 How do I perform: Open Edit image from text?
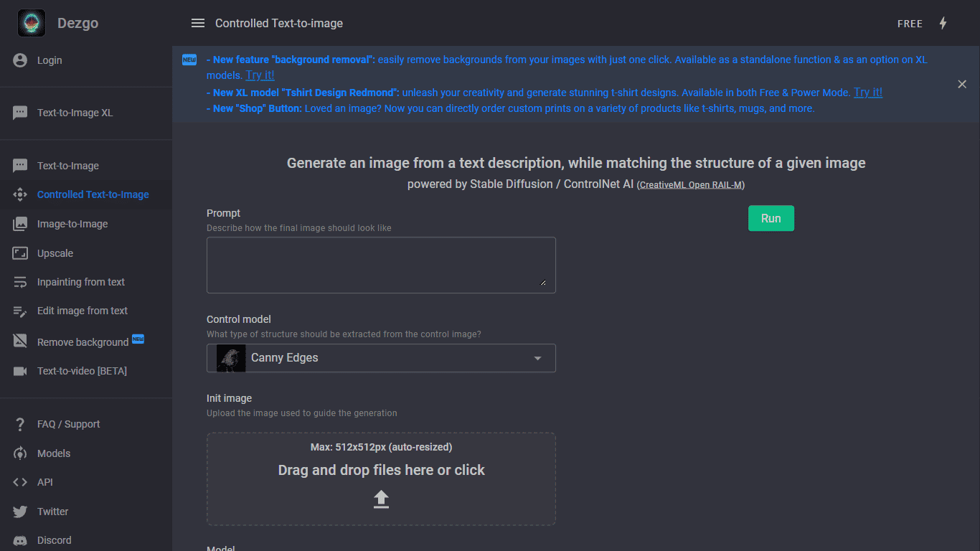click(x=83, y=311)
